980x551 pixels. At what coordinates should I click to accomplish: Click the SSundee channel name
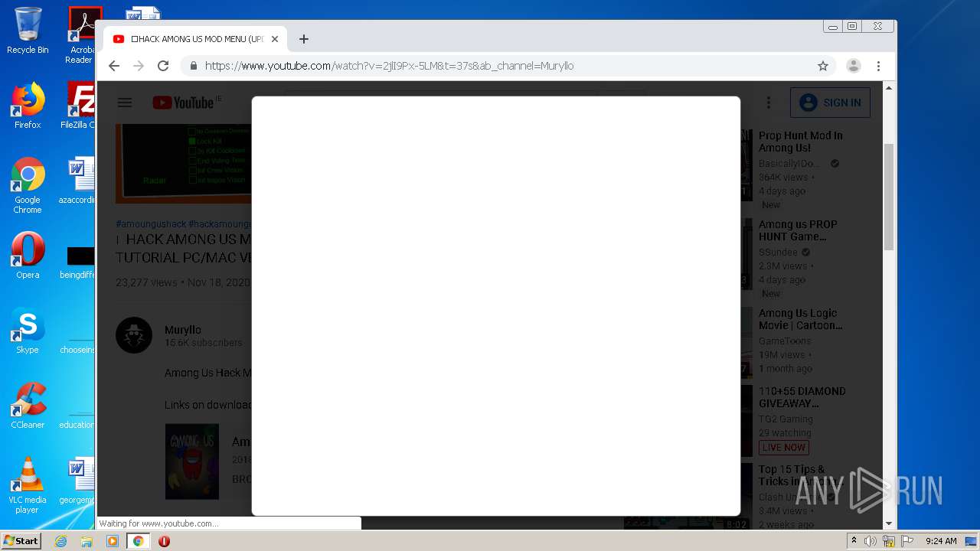click(x=778, y=253)
